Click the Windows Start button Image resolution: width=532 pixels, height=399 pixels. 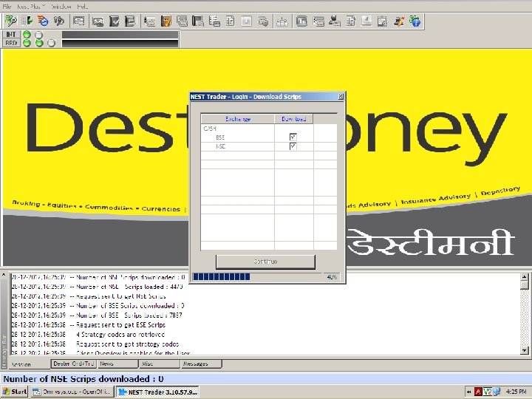pos(14,392)
